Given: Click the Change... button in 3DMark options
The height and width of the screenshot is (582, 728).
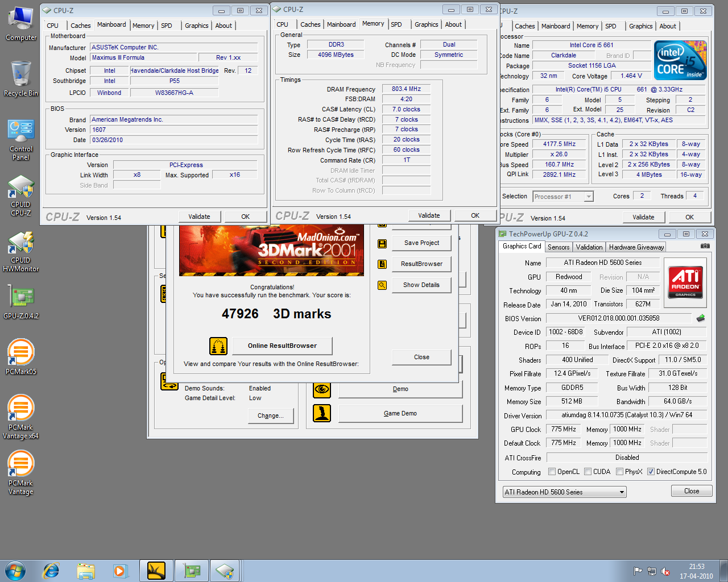Looking at the screenshot, I should [x=270, y=415].
